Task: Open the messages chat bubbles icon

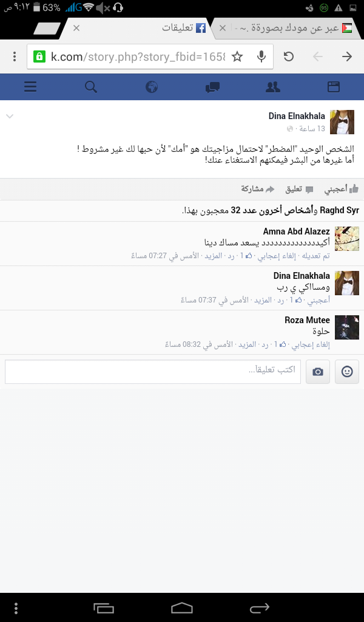Action: point(213,87)
